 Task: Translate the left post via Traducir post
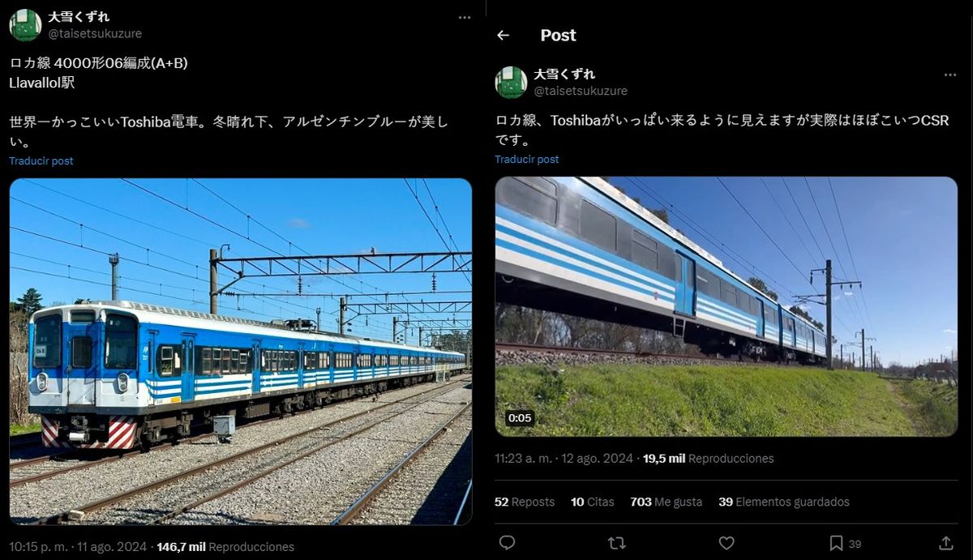click(41, 160)
